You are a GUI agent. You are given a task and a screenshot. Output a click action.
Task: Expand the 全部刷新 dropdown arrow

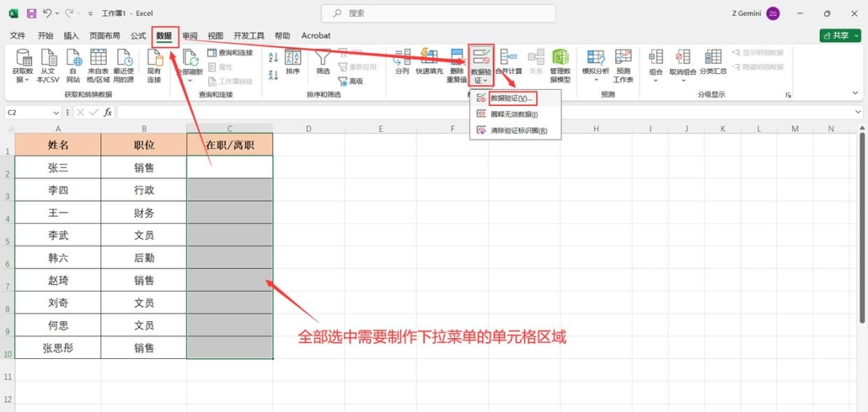pos(190,80)
